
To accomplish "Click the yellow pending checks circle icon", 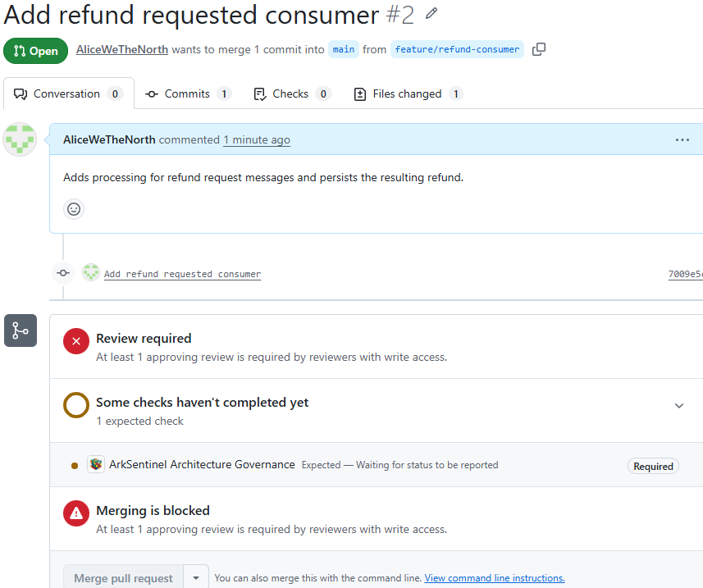I will [76, 405].
